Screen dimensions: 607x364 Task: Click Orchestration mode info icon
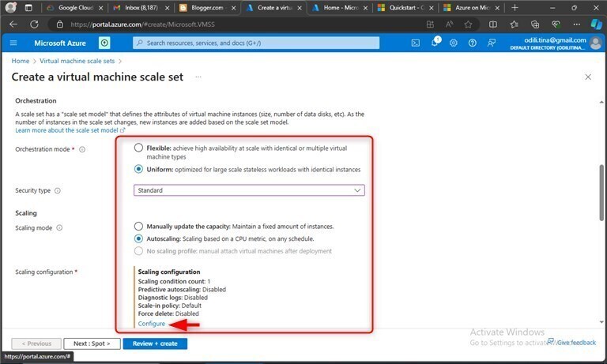(x=82, y=149)
